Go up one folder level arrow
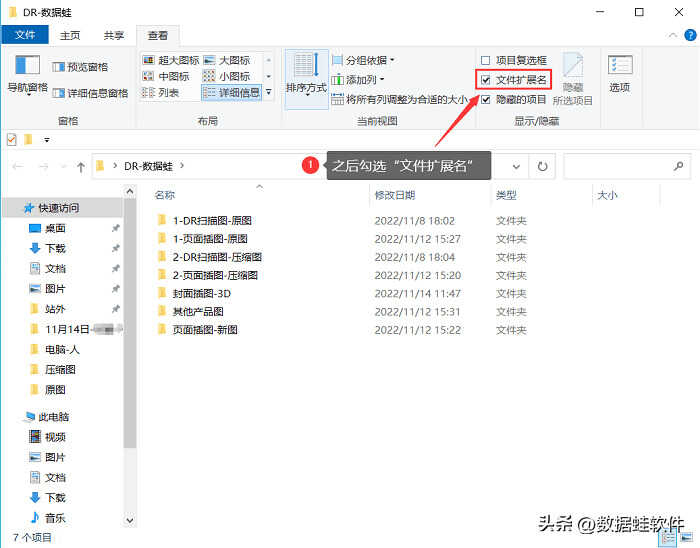 click(x=80, y=166)
